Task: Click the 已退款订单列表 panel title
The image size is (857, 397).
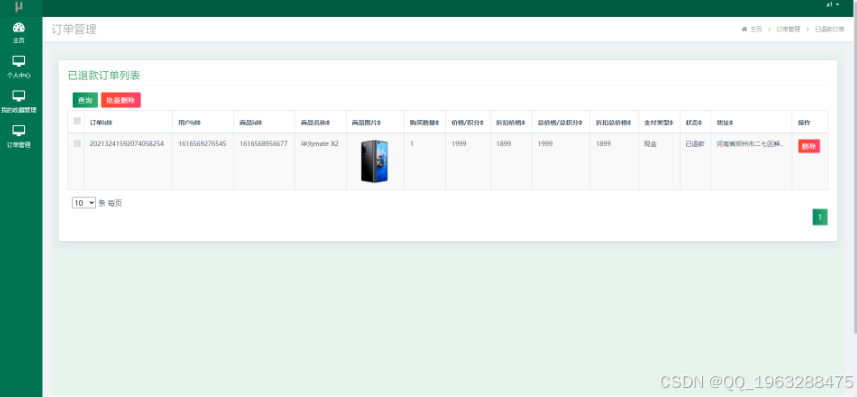Action: click(104, 76)
